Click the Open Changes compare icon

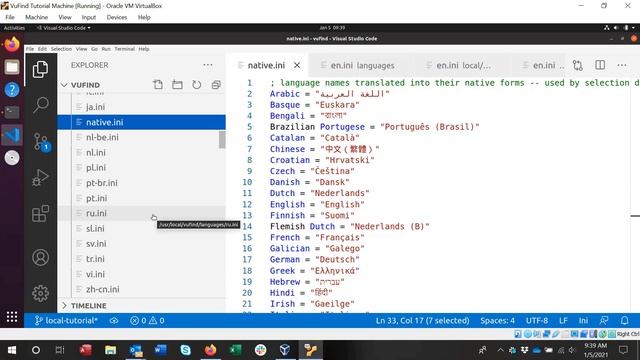click(578, 65)
